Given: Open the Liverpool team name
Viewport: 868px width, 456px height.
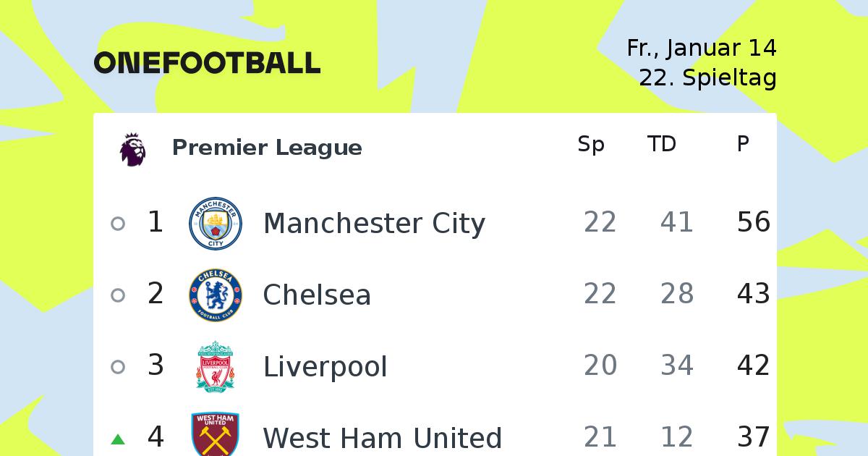Looking at the screenshot, I should [325, 367].
